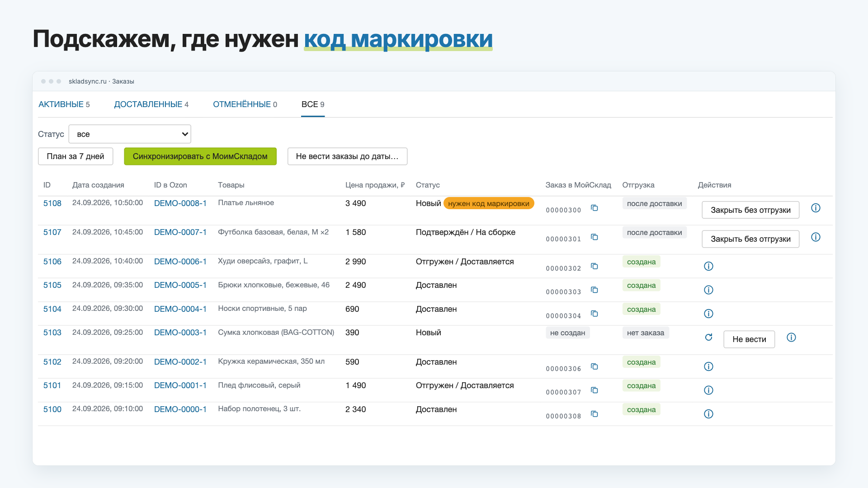Viewport: 868px width, 488px height.
Task: Open info icon for order 5106
Action: (x=708, y=266)
